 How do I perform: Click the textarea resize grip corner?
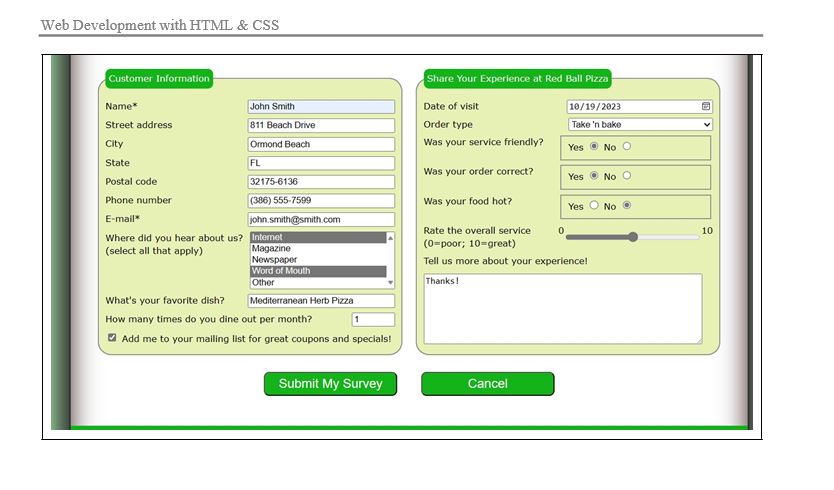point(699,340)
